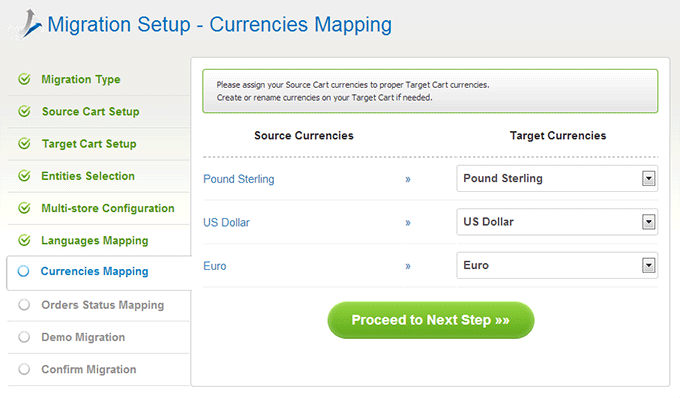Go to the Confirm Migration step
The width and height of the screenshot is (680, 398).
coord(88,369)
